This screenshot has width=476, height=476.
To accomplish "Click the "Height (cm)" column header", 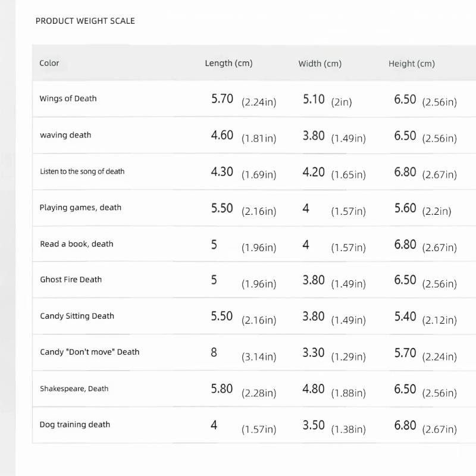I will click(412, 64).
